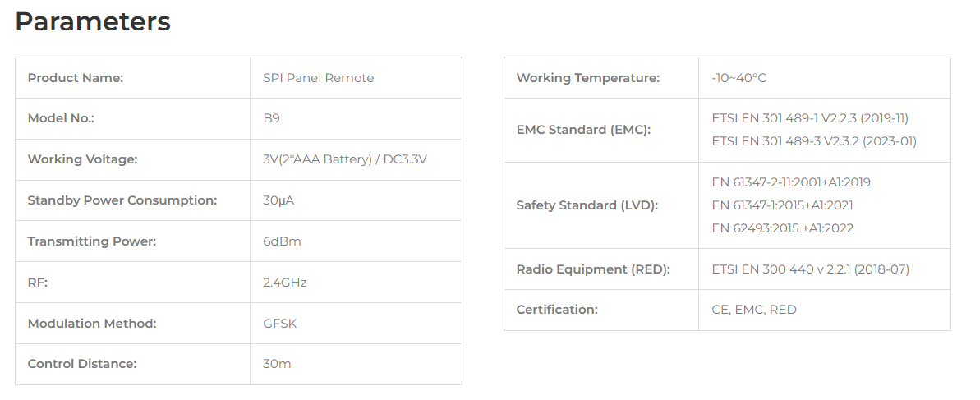Image resolution: width=980 pixels, height=400 pixels.
Task: Click the CE, EMC, RED certification value
Action: 754,310
